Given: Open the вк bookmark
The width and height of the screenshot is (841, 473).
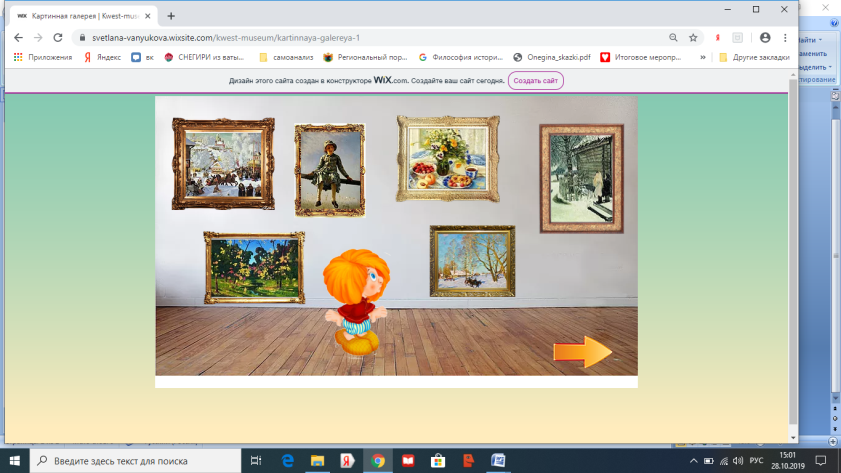Looking at the screenshot, I should pyautogui.click(x=143, y=57).
